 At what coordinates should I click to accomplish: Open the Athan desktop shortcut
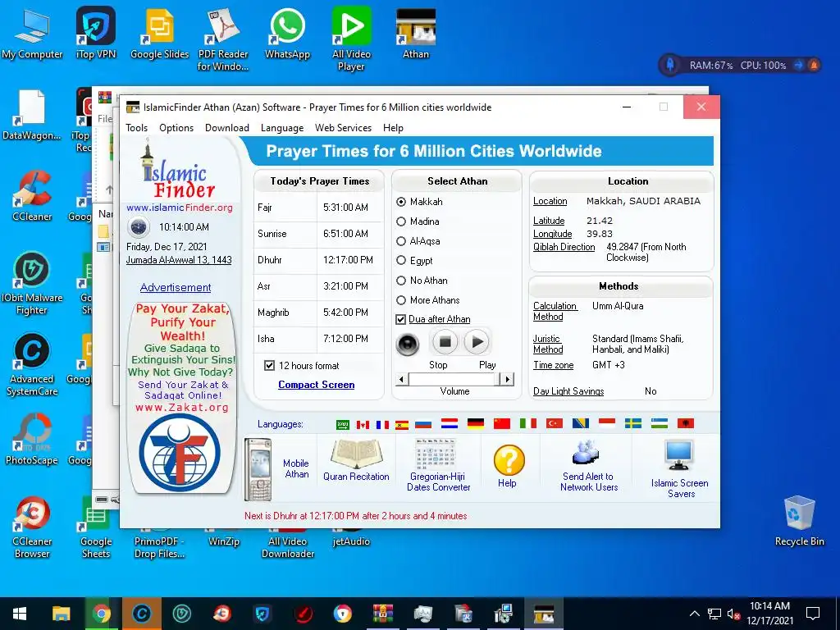coord(416,33)
